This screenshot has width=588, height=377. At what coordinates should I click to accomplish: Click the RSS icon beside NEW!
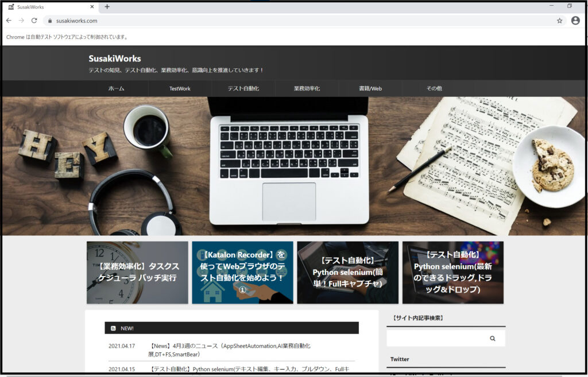tap(113, 328)
